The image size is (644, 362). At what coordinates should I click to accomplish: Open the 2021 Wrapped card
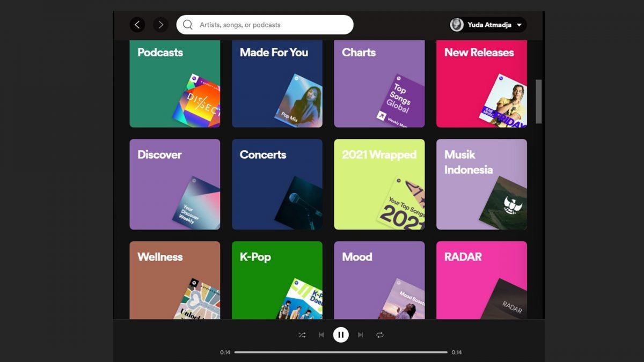[x=379, y=184]
